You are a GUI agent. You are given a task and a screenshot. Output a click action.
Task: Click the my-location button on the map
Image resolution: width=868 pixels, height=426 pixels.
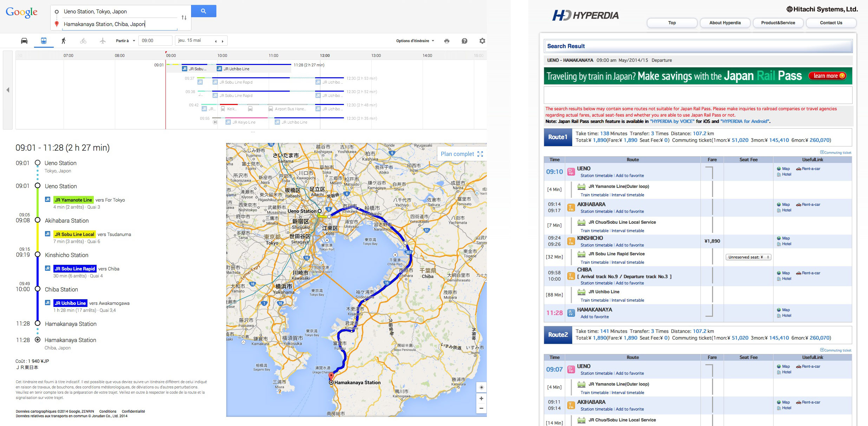point(481,387)
